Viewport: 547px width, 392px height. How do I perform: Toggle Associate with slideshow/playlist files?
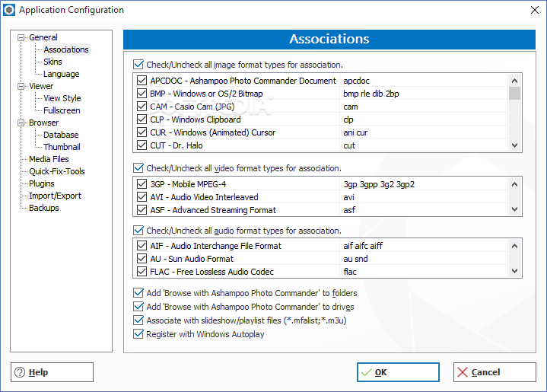pos(138,320)
